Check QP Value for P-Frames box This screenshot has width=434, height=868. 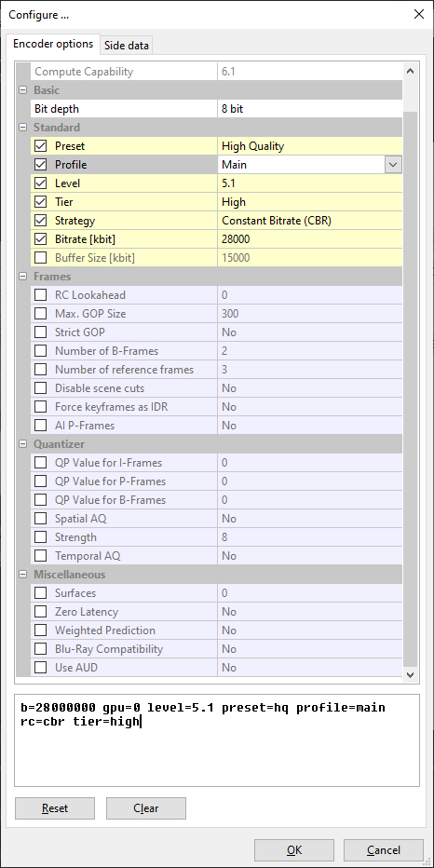[x=40, y=481]
